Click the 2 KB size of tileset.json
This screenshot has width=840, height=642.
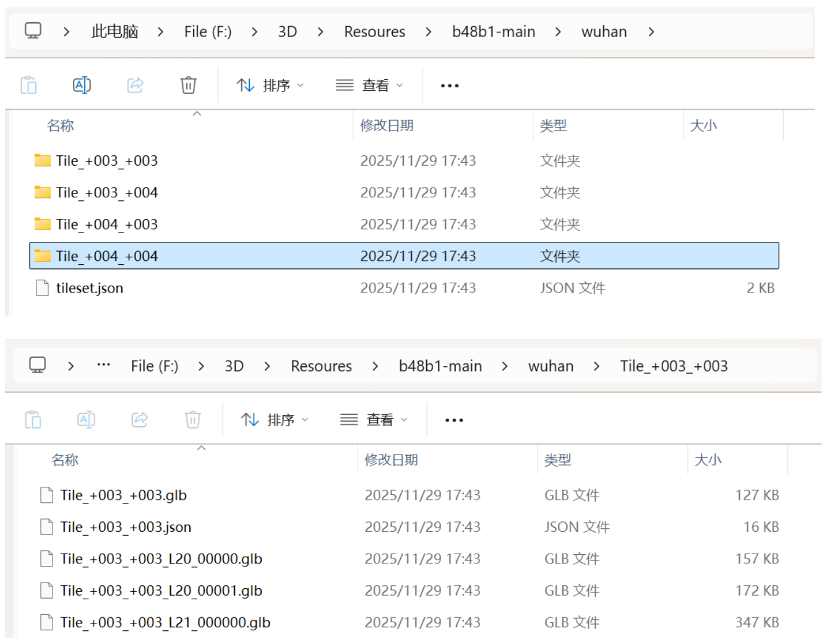761,288
